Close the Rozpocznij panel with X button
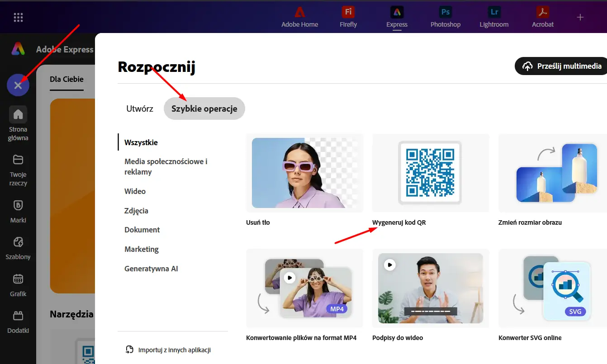This screenshot has height=364, width=607. (x=18, y=85)
